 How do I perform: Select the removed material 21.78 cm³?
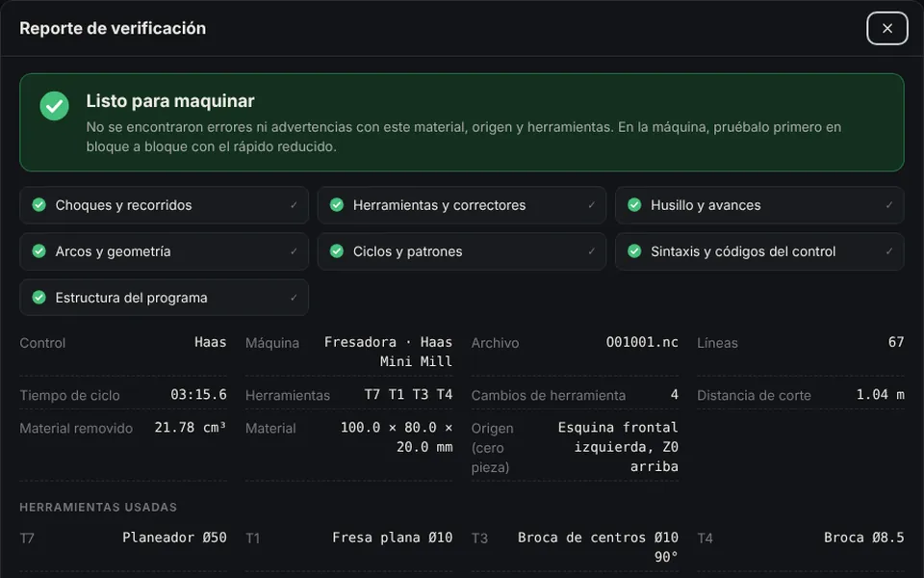[x=191, y=428]
